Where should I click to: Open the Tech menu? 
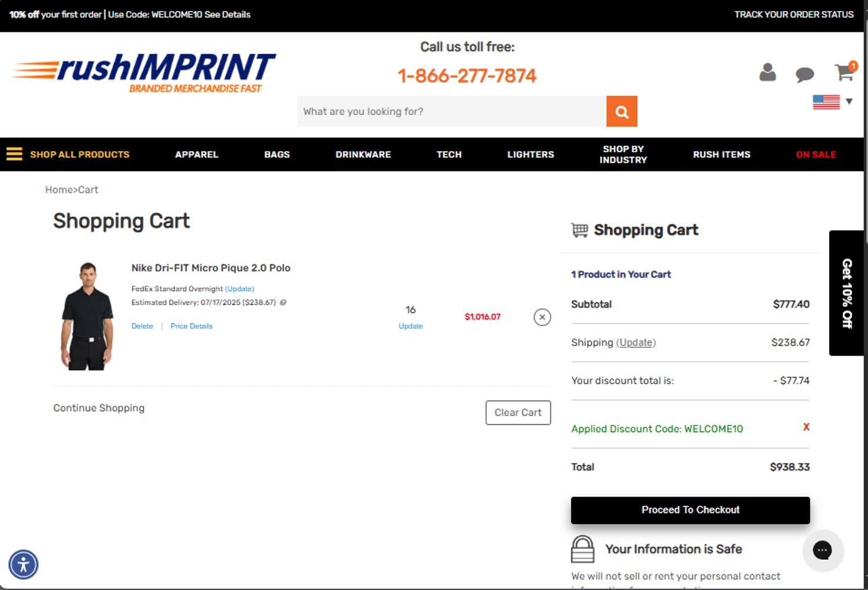(449, 155)
